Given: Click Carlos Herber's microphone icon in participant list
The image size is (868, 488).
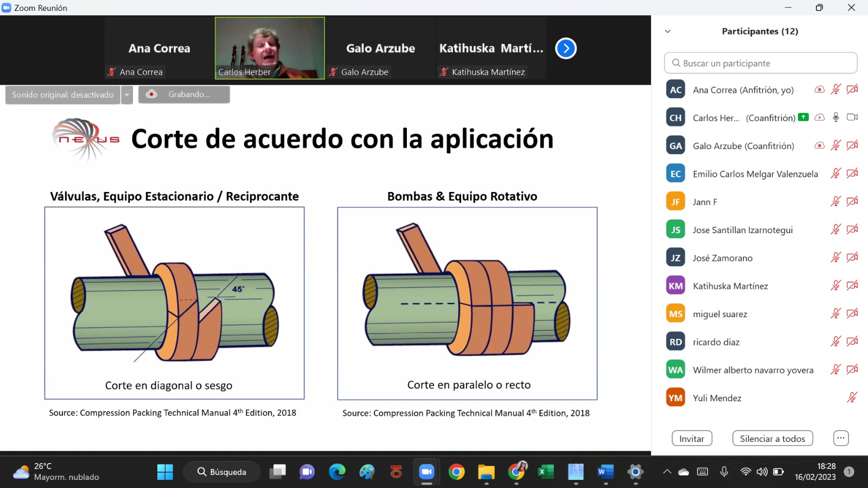Looking at the screenshot, I should [x=835, y=117].
